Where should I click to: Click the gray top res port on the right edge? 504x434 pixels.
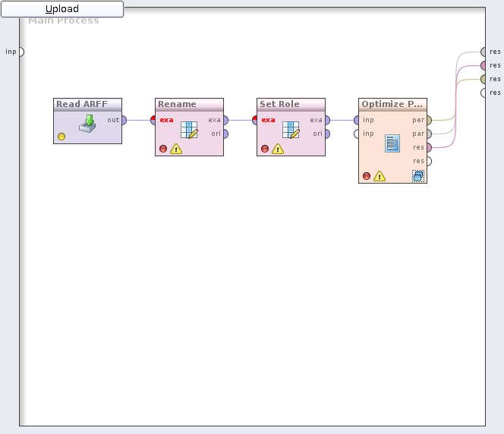coord(483,52)
